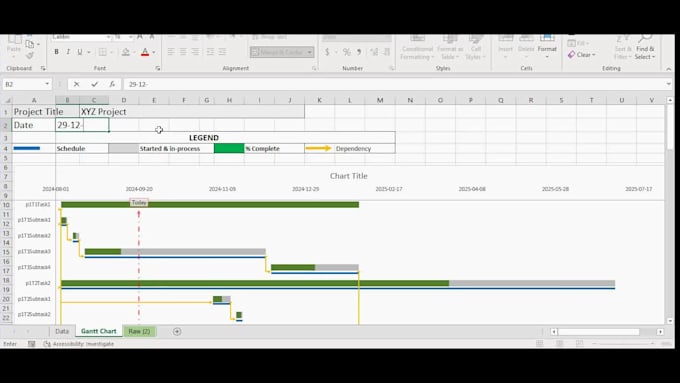Click the Select All corner triangle
This screenshot has width=680, height=383.
[x=7, y=100]
